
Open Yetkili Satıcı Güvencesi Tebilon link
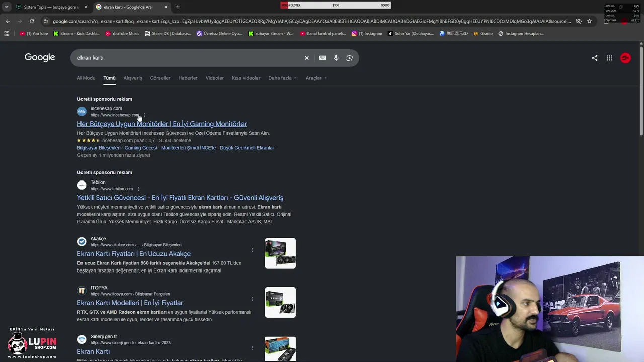180,198
